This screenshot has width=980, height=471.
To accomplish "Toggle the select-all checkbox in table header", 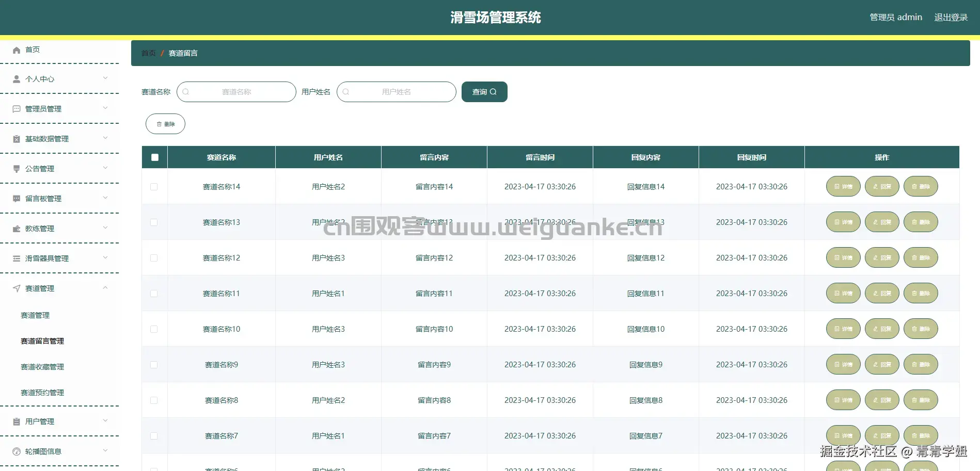I will (155, 157).
